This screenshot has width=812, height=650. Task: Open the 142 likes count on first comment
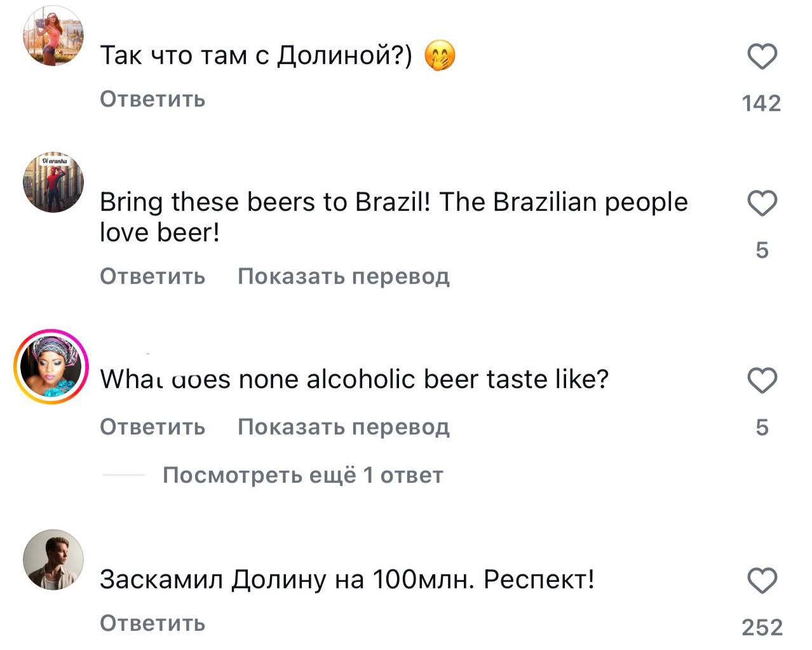tap(761, 103)
